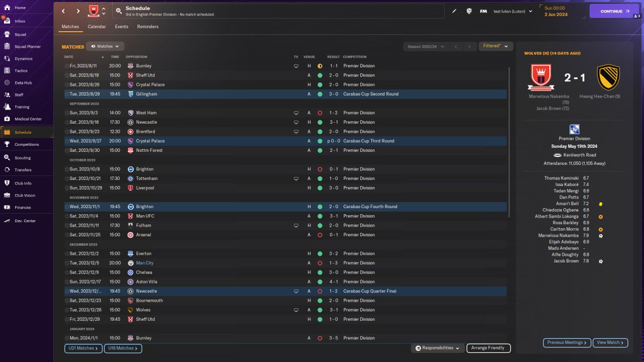Select the Crystal Palace Carabao Cup Third Round row
This screenshot has width=644, height=362.
click(285, 141)
